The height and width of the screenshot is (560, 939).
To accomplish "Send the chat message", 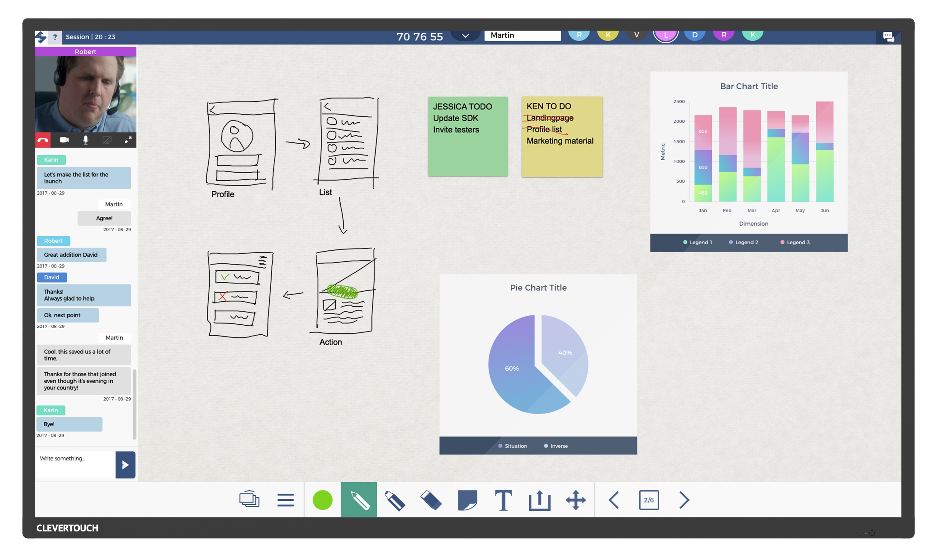I will click(x=125, y=465).
